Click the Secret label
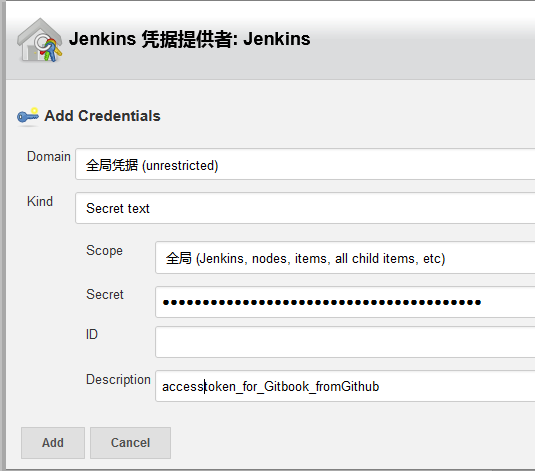Image resolution: width=535 pixels, height=471 pixels. click(x=105, y=295)
